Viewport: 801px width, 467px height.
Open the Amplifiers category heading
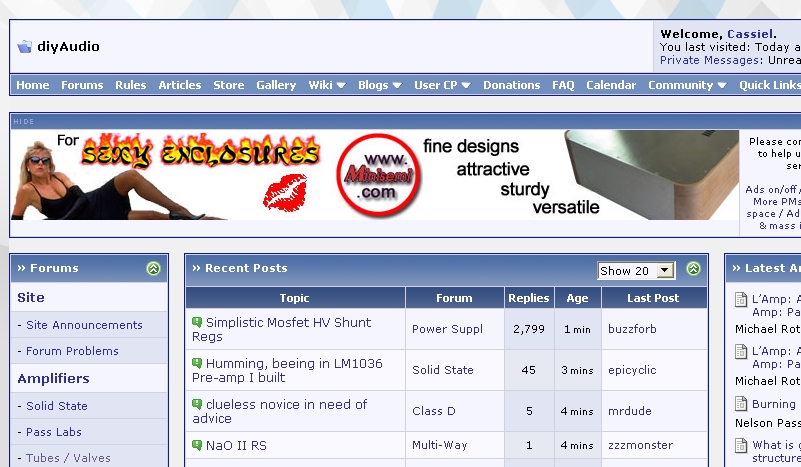(53, 379)
